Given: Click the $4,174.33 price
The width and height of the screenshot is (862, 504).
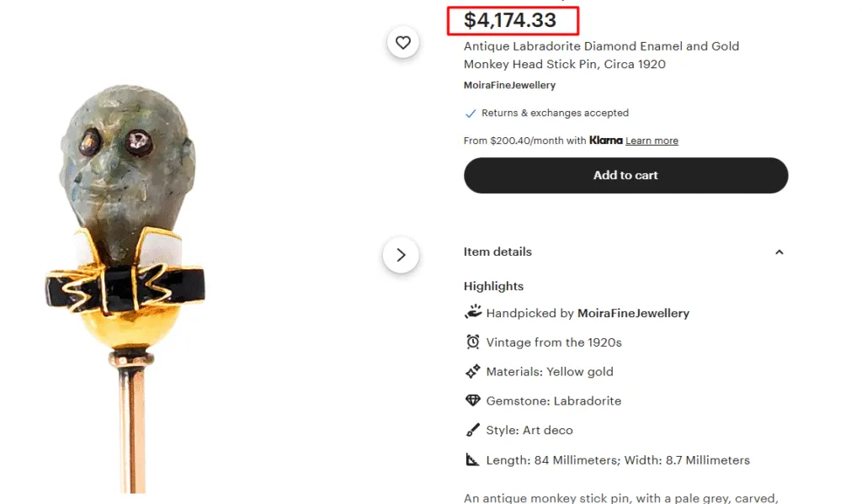Looking at the screenshot, I should pyautogui.click(x=510, y=20).
